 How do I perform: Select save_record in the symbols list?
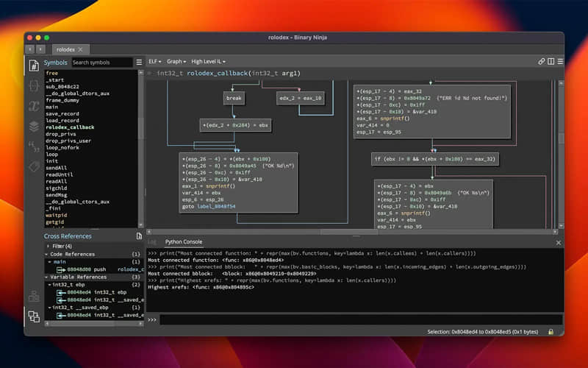62,113
